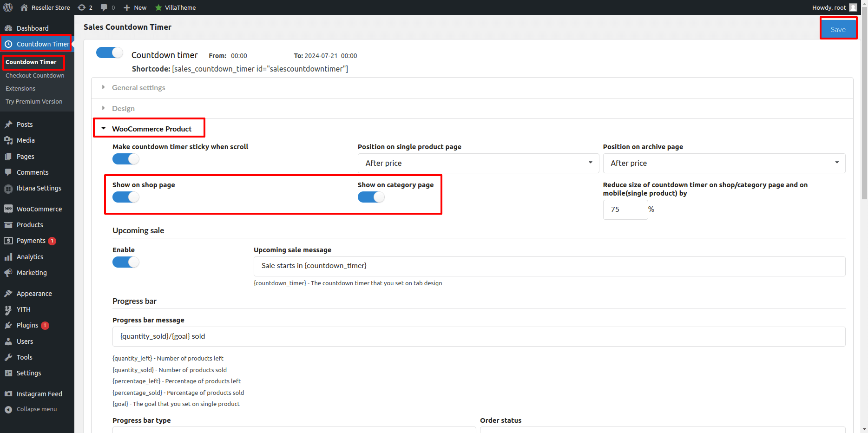Viewport: 868px width, 433px height.
Task: Click the WooCommerce icon in sidebar
Action: click(8, 209)
